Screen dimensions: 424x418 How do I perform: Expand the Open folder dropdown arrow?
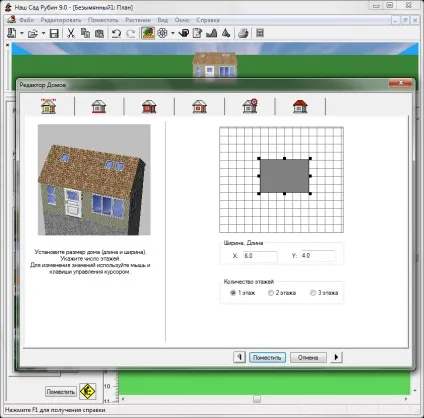[43, 33]
